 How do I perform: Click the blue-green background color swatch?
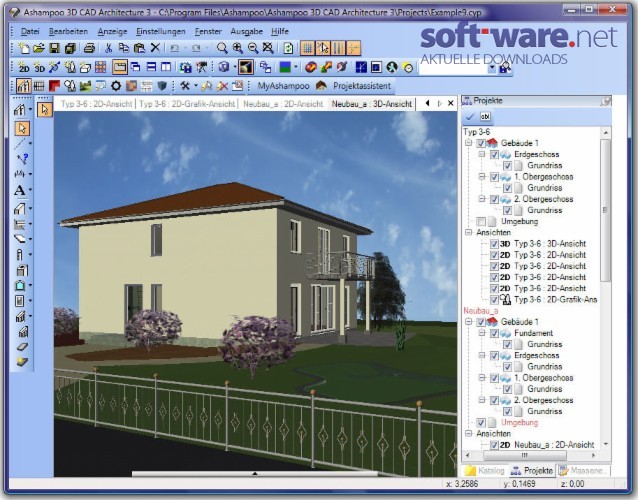tap(285, 68)
